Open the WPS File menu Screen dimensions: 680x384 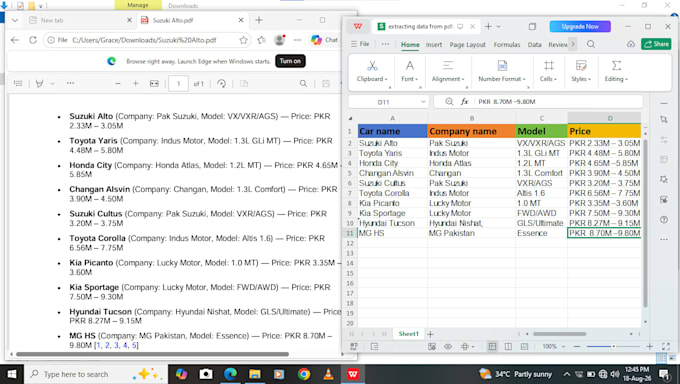(x=360, y=44)
